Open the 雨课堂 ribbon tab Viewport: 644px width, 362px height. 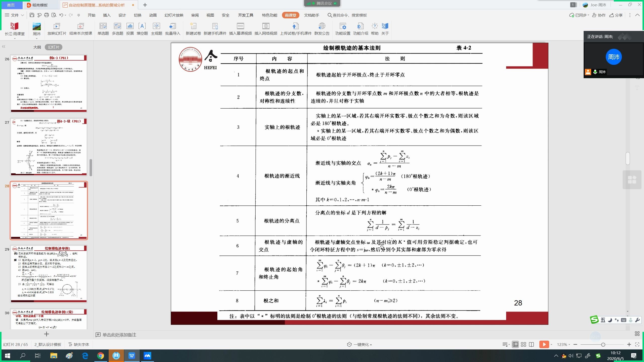click(x=291, y=15)
